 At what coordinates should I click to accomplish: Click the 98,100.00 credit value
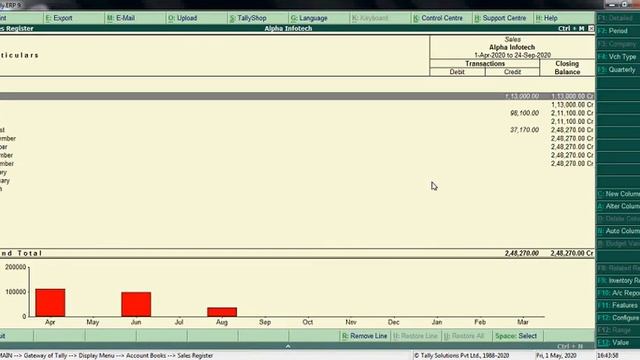click(x=524, y=113)
